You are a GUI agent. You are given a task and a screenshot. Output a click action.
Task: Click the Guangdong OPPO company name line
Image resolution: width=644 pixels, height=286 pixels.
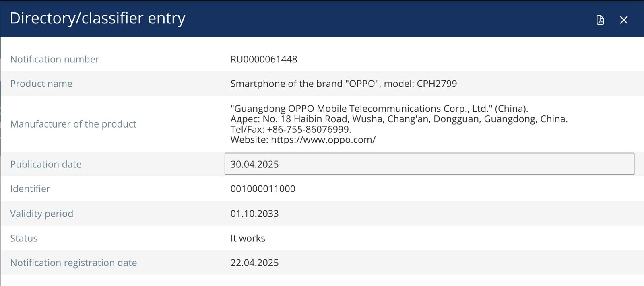click(x=379, y=109)
